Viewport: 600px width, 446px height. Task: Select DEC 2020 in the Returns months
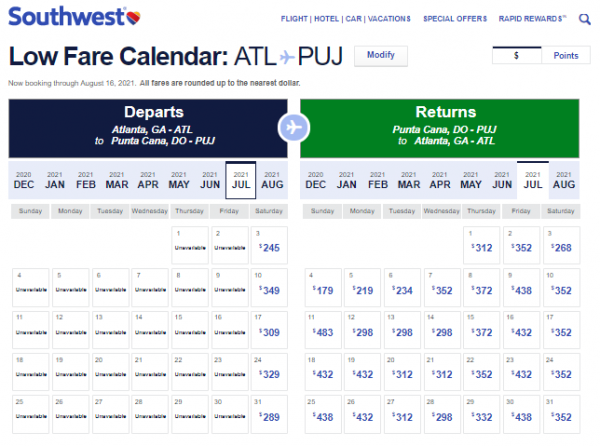316,180
